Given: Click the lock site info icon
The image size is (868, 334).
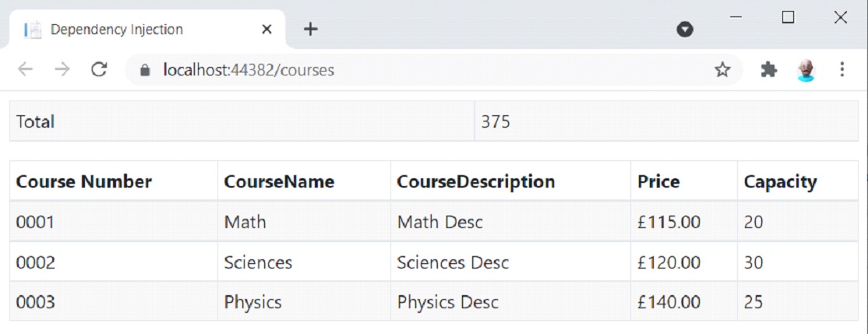Looking at the screenshot, I should (x=144, y=70).
